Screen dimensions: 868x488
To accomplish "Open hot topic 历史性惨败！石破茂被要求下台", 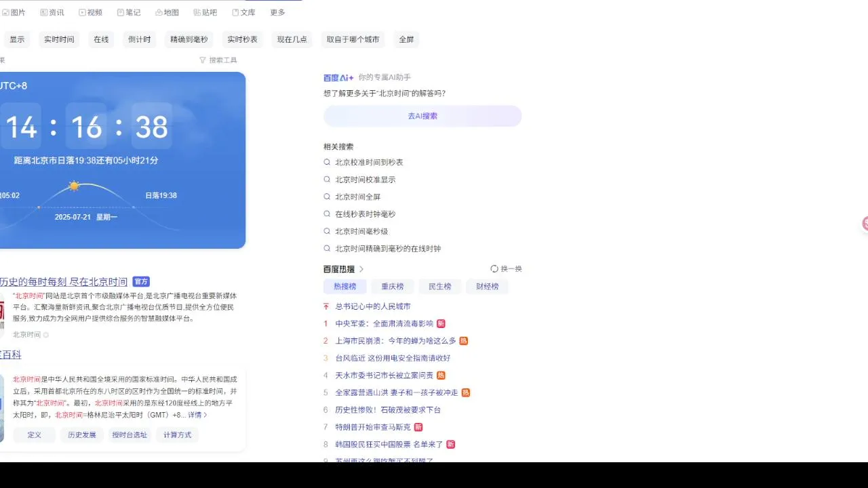I will tap(388, 410).
